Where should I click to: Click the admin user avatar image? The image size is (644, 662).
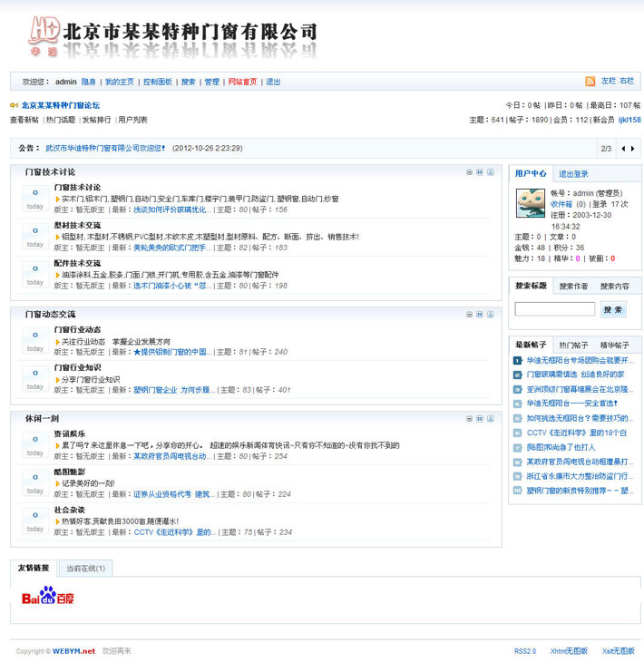click(x=530, y=202)
